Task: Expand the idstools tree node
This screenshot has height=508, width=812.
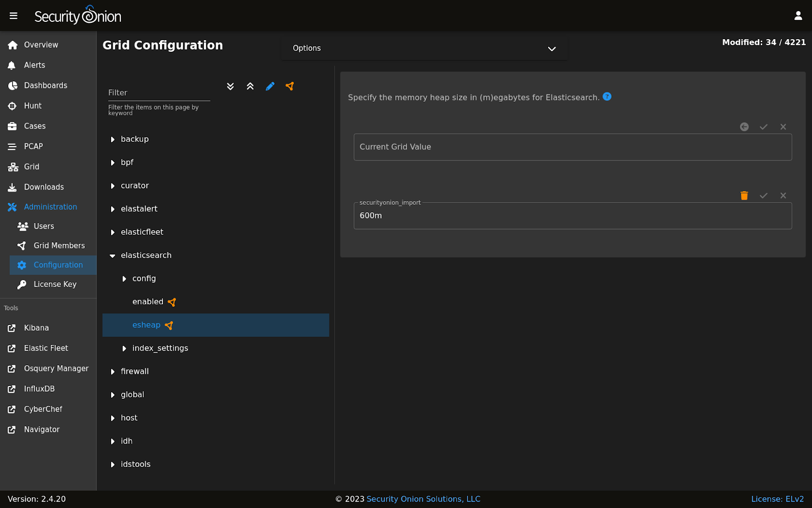Action: (113, 464)
